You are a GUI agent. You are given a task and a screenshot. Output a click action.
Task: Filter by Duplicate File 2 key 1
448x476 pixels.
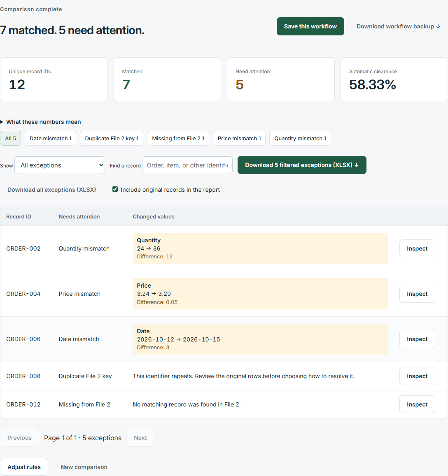112,138
